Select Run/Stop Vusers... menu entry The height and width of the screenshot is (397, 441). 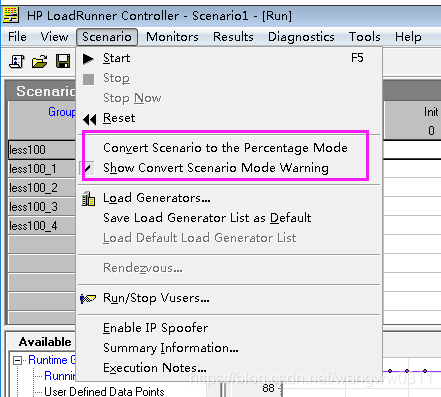(229, 298)
